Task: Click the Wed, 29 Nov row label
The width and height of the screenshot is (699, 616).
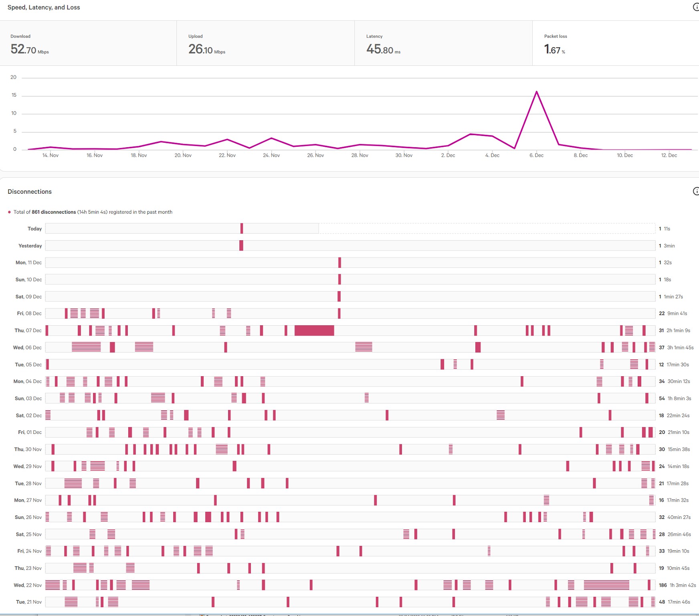Action: pos(28,466)
